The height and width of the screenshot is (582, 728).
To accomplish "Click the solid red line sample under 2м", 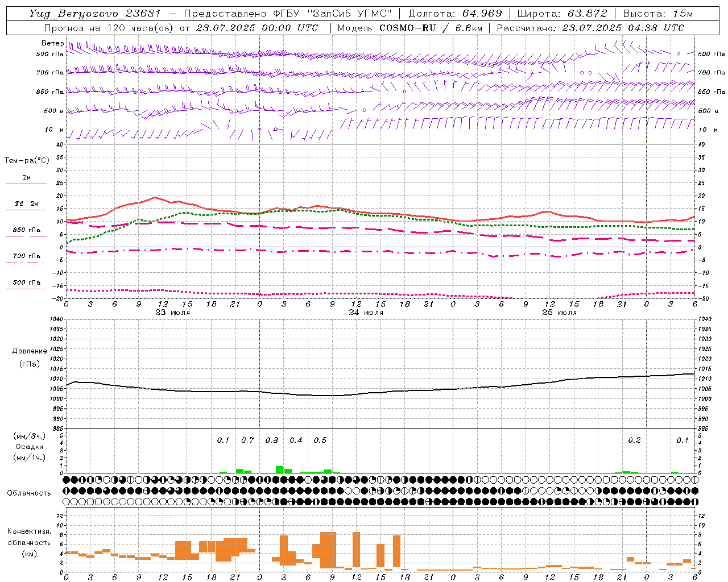I will tap(26, 184).
